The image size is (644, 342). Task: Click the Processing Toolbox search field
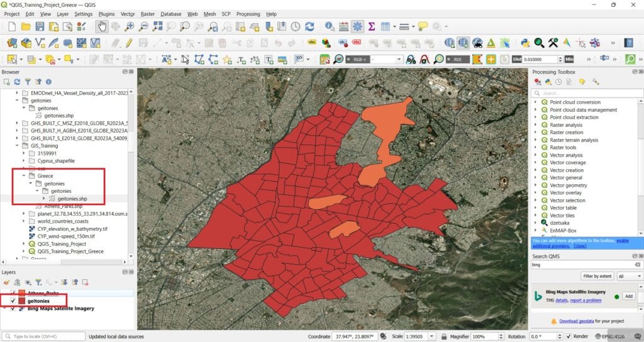[x=588, y=93]
